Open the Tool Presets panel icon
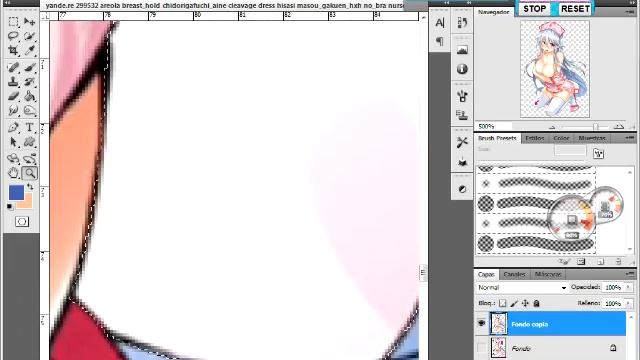This screenshot has height=360, width=640. point(462,142)
